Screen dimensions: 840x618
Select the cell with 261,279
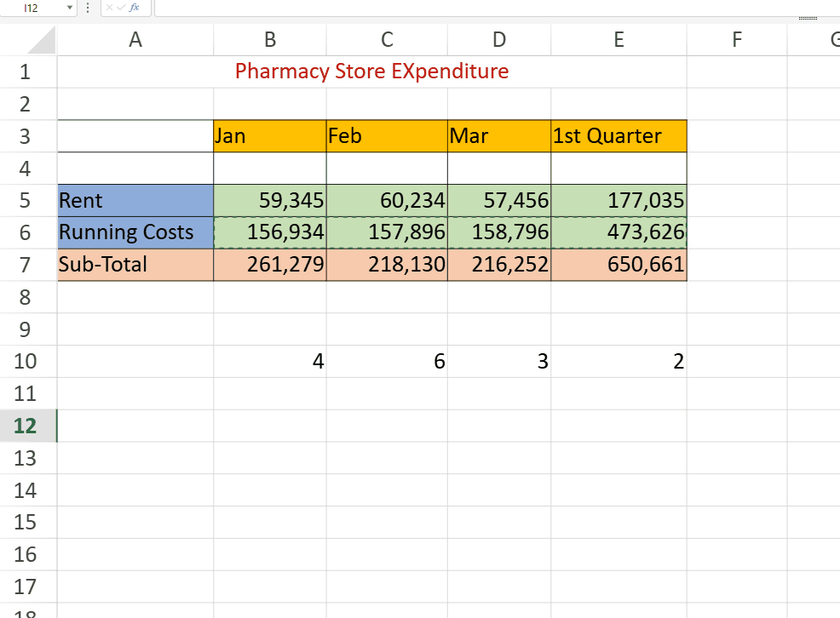tap(270, 265)
